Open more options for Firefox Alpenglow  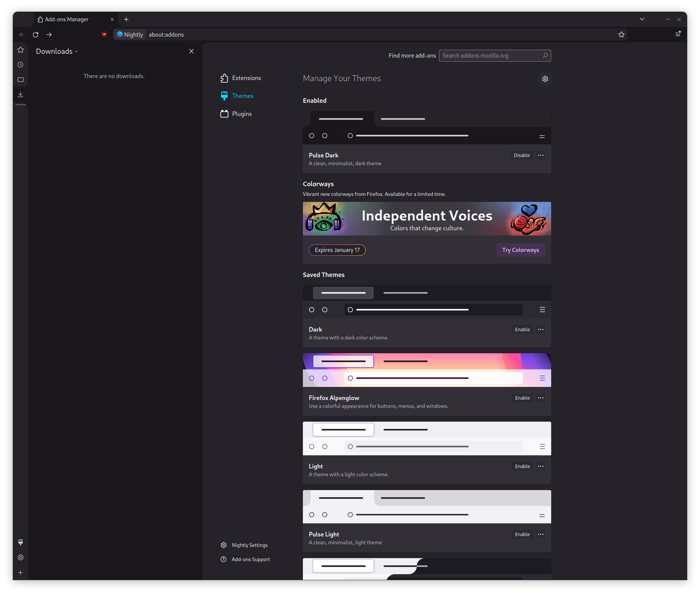[541, 398]
